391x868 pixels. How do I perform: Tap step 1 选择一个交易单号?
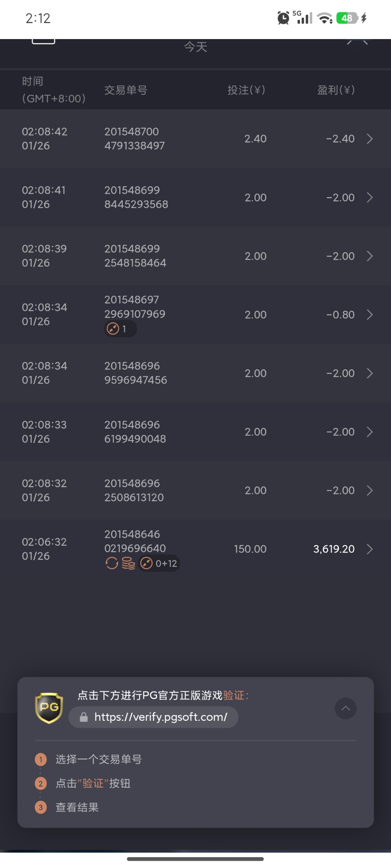click(x=98, y=759)
